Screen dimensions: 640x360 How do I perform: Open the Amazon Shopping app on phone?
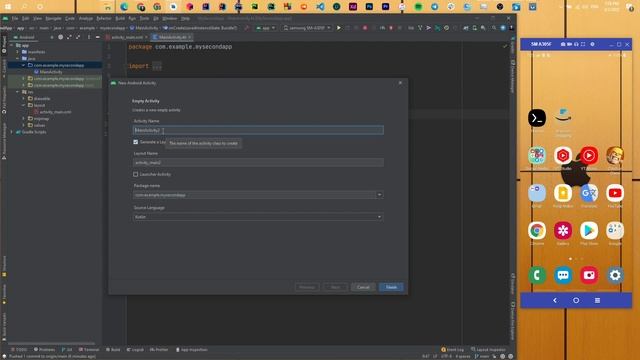pyautogui.click(x=563, y=117)
